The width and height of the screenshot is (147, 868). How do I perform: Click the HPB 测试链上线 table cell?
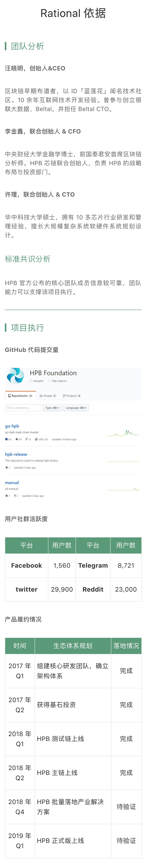(x=73, y=739)
